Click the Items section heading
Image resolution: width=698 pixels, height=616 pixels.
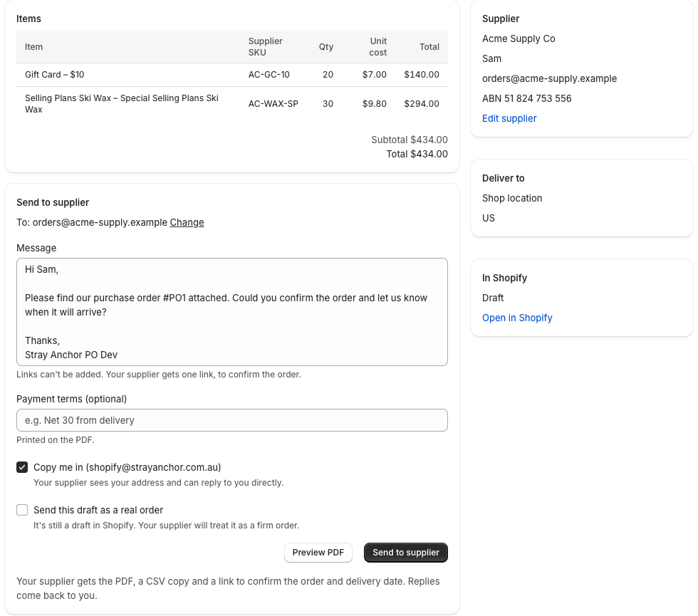point(28,19)
